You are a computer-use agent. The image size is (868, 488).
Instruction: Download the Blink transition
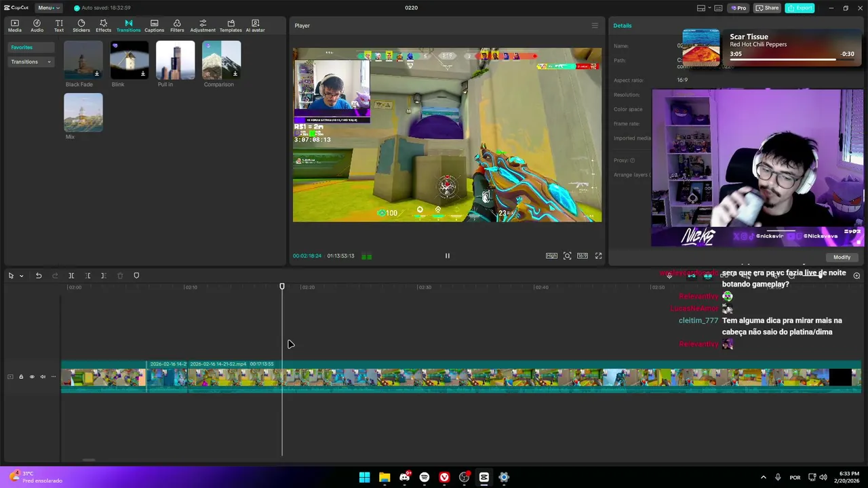(x=143, y=74)
